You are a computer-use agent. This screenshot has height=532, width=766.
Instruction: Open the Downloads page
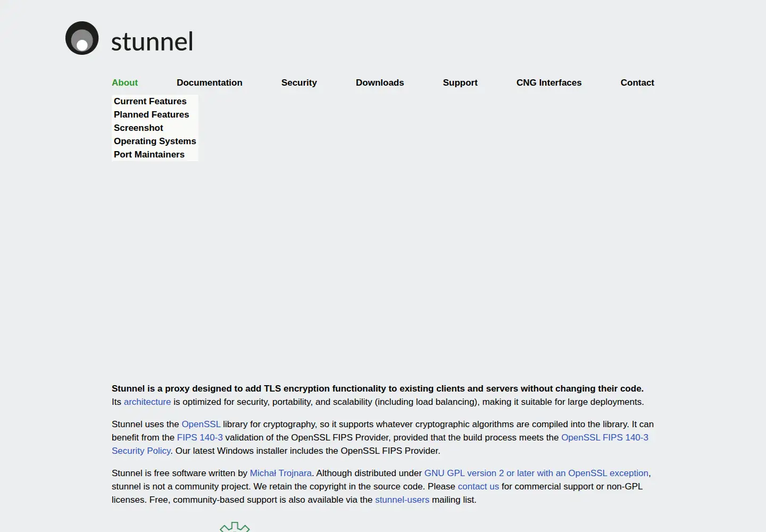coord(380,82)
